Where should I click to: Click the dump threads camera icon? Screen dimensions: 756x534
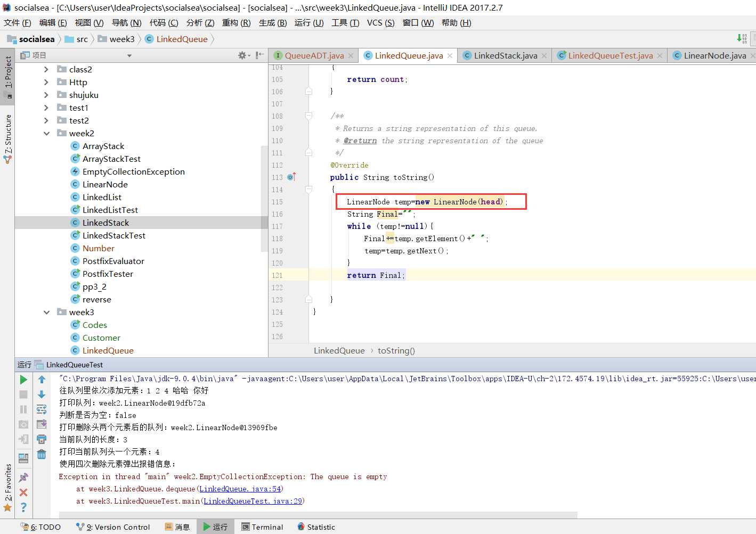tap(23, 424)
